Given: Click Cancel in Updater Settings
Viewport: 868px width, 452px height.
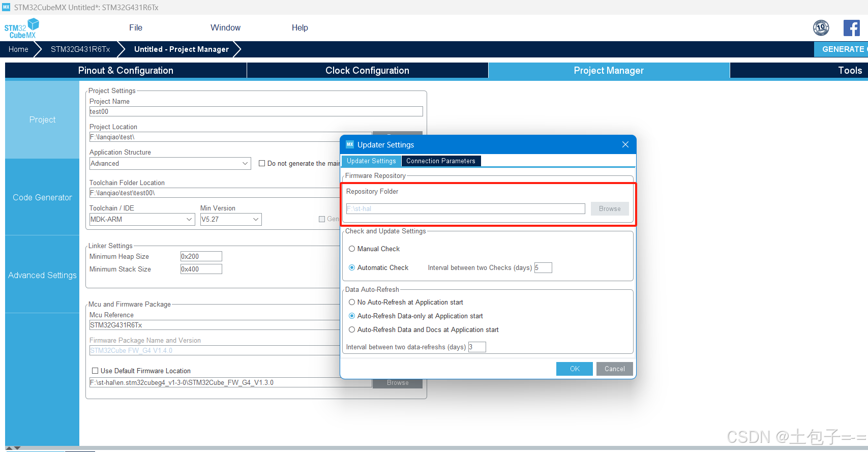Looking at the screenshot, I should pyautogui.click(x=615, y=369).
